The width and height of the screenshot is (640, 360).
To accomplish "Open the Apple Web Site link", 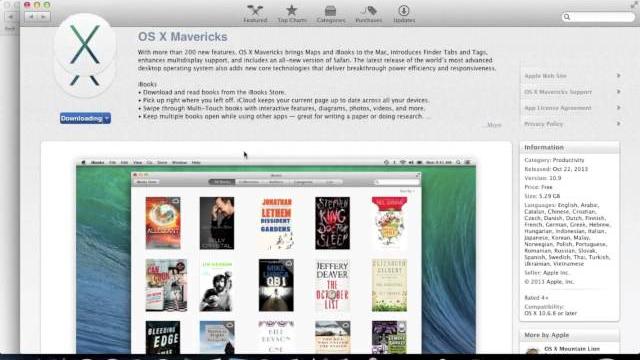I will coord(545,76).
